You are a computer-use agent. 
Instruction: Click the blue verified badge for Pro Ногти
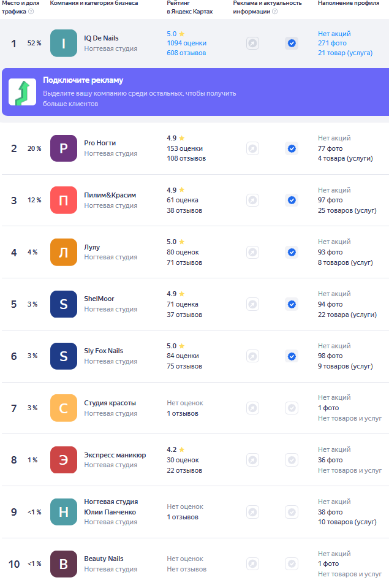(x=292, y=148)
